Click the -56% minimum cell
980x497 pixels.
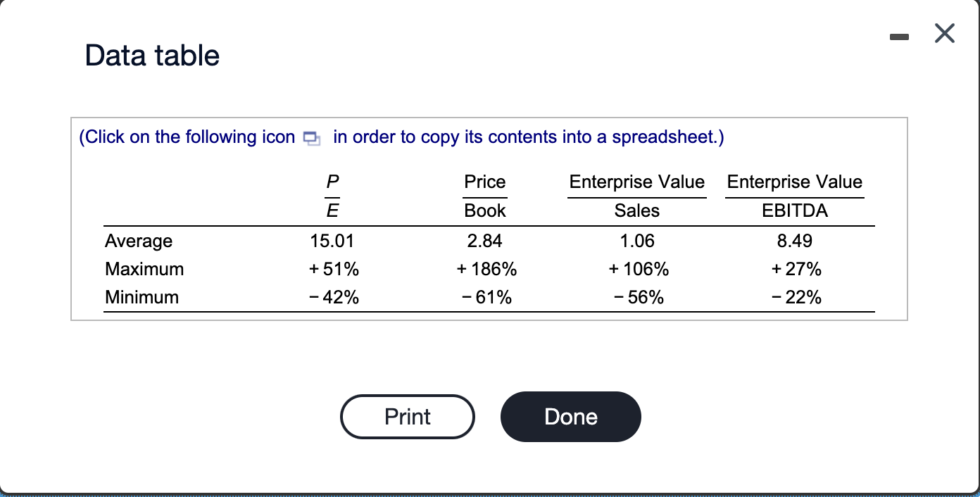[638, 297]
